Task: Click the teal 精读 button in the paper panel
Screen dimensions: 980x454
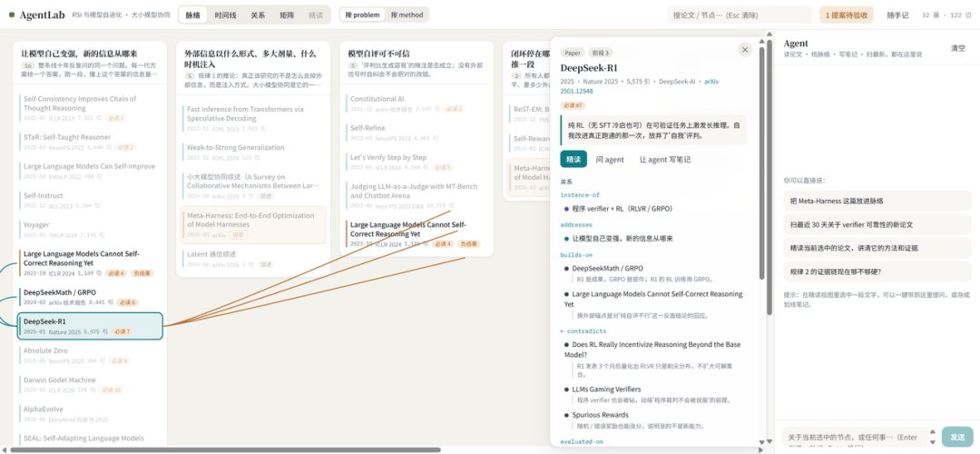Action: (x=573, y=160)
